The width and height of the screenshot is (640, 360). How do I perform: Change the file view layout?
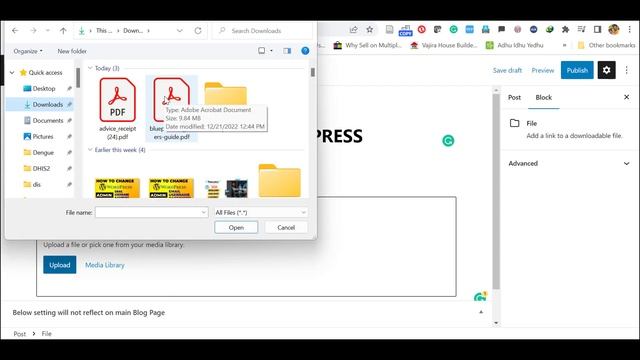[262, 51]
